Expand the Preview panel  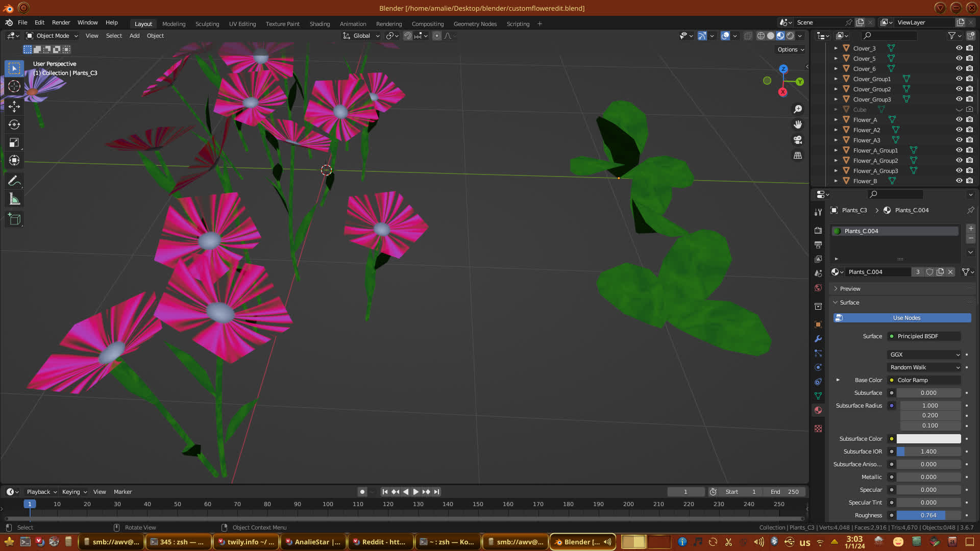point(850,289)
